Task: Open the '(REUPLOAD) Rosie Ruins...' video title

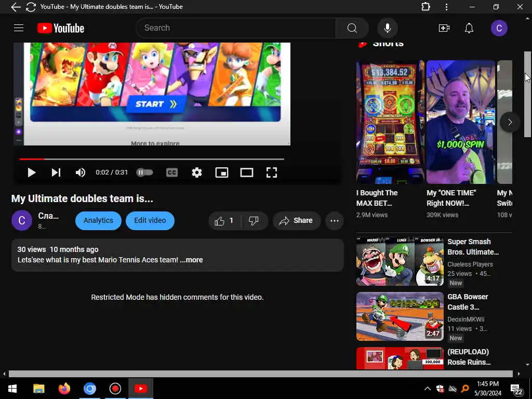Action: coord(469,357)
